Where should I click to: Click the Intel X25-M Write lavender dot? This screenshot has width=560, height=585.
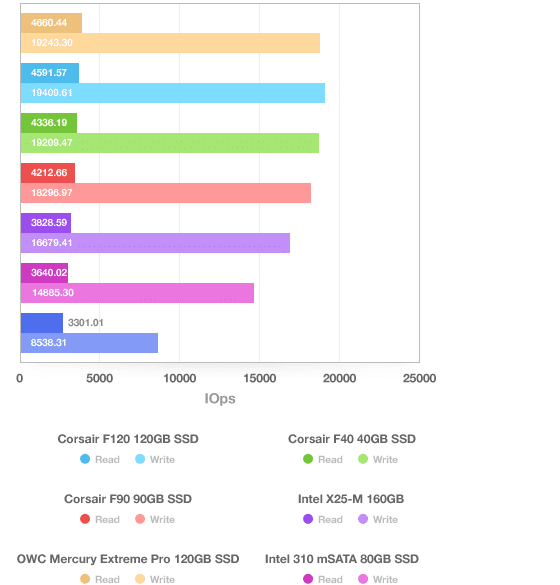(x=363, y=519)
